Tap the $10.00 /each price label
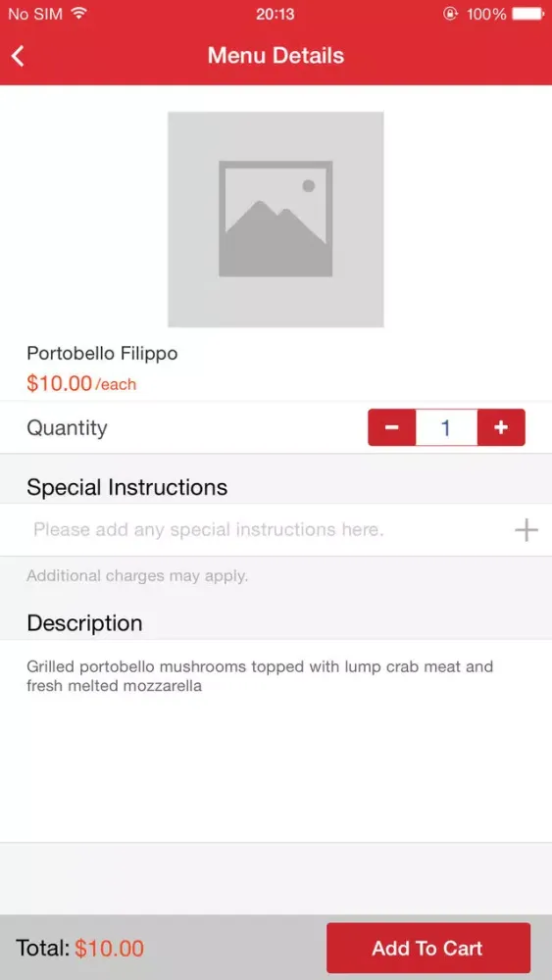This screenshot has height=980, width=552. click(x=81, y=383)
